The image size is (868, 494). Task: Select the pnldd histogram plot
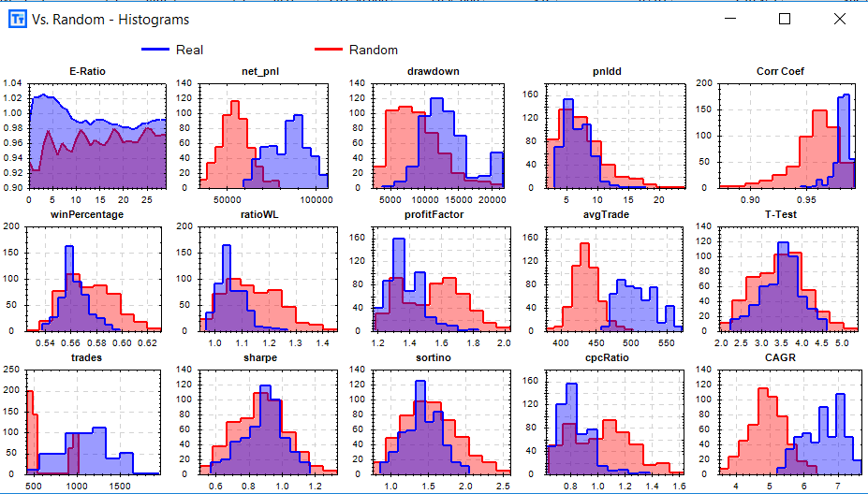point(615,136)
